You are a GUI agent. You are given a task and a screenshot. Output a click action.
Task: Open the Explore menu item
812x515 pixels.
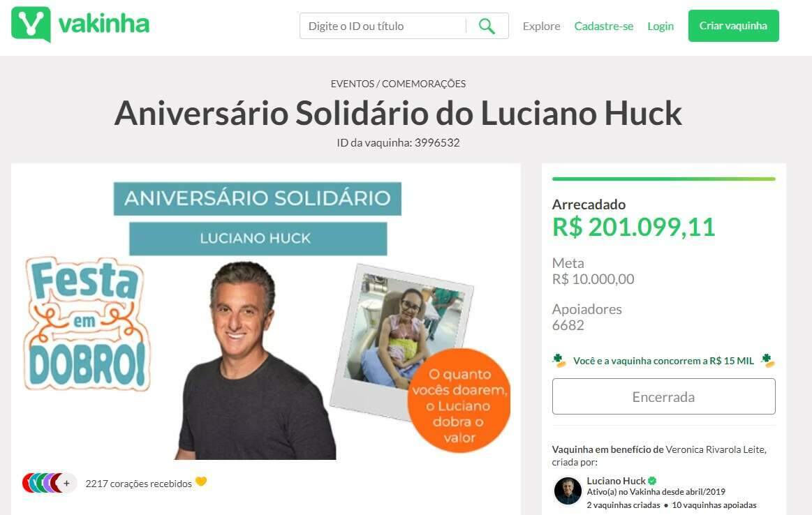tap(541, 26)
